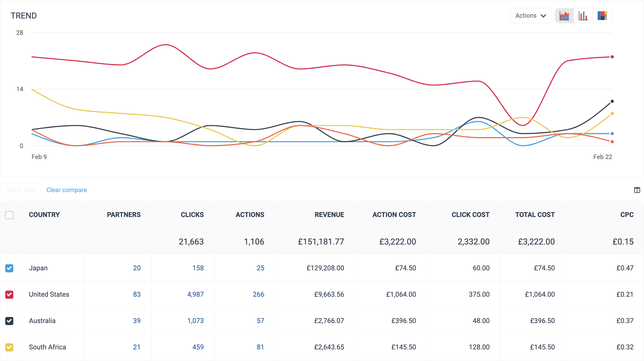This screenshot has width=644, height=361.
Task: Select Japan CPC £0.47 cell
Action: 604,268
